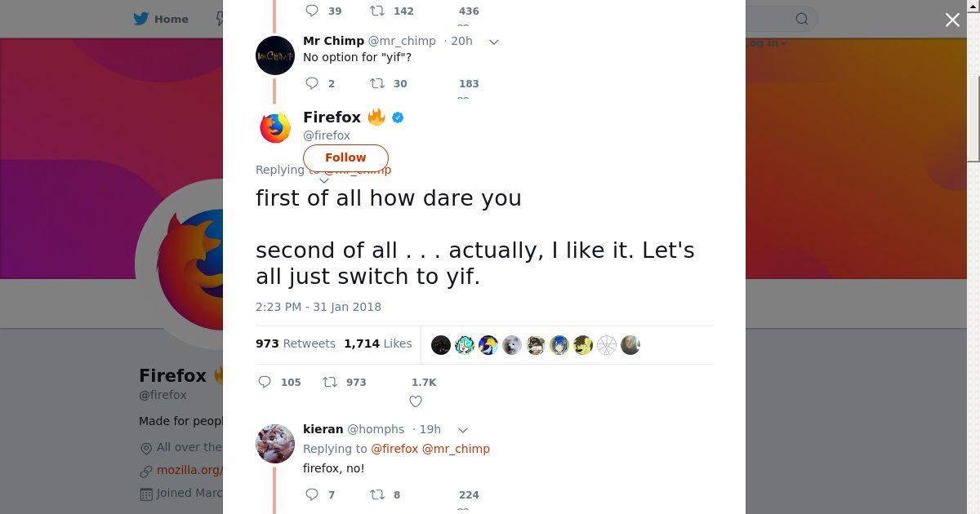Like the Firefox tweet with heart icon
The image size is (980, 514).
pyautogui.click(x=416, y=401)
